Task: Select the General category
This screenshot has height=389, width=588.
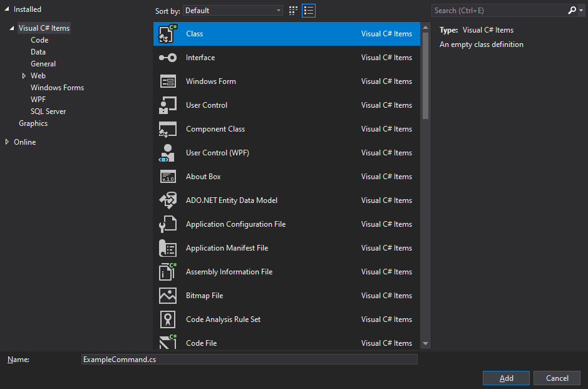Action: click(x=43, y=64)
